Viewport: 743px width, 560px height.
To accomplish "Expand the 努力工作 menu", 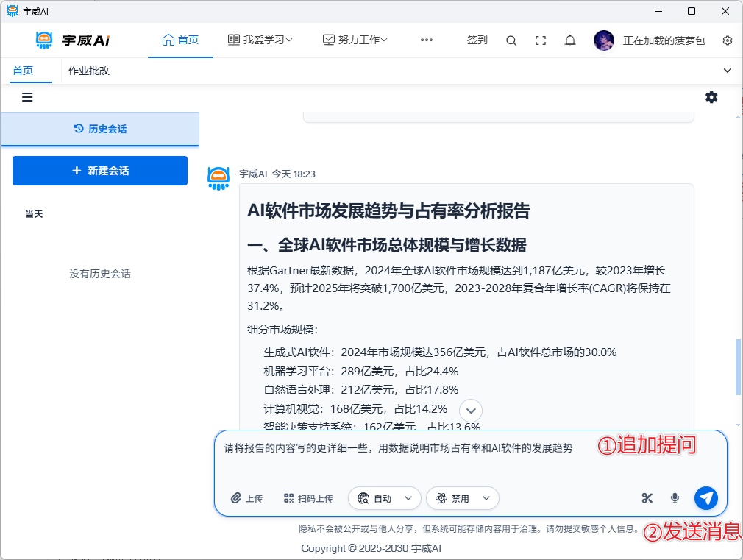I will tap(355, 40).
